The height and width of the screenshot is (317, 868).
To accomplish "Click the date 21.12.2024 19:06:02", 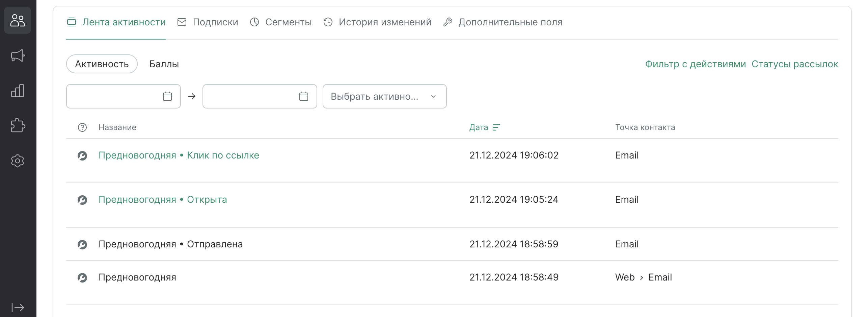I will coord(514,155).
